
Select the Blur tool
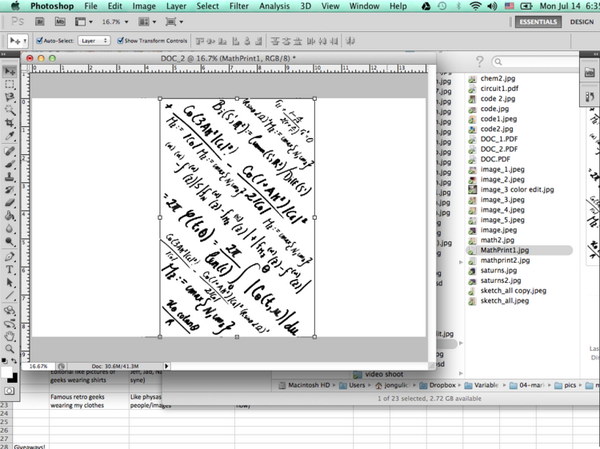10,229
